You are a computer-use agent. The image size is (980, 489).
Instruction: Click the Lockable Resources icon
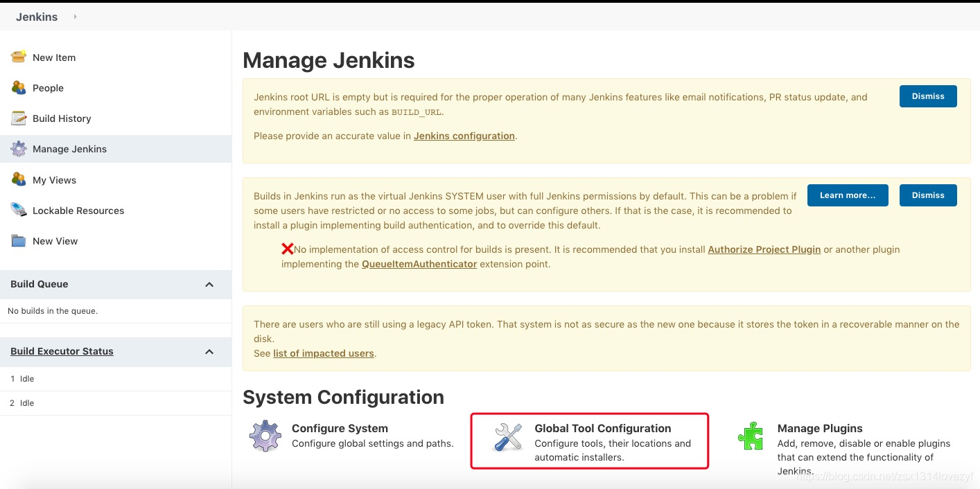19,210
